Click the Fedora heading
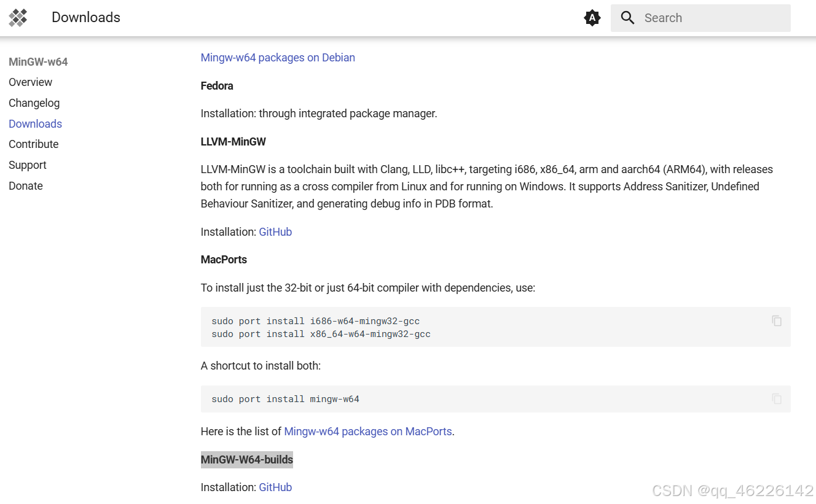 [x=217, y=86]
